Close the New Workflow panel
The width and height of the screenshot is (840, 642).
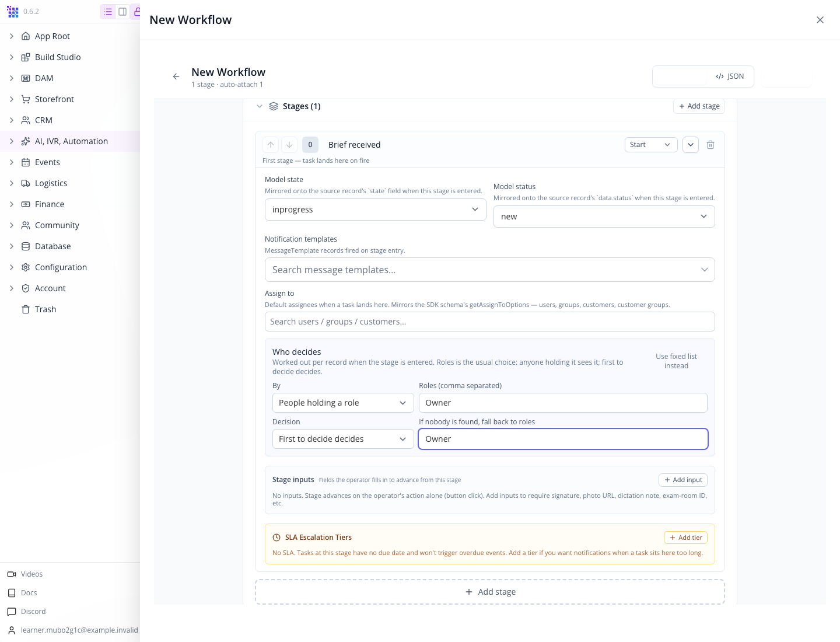pos(820,20)
